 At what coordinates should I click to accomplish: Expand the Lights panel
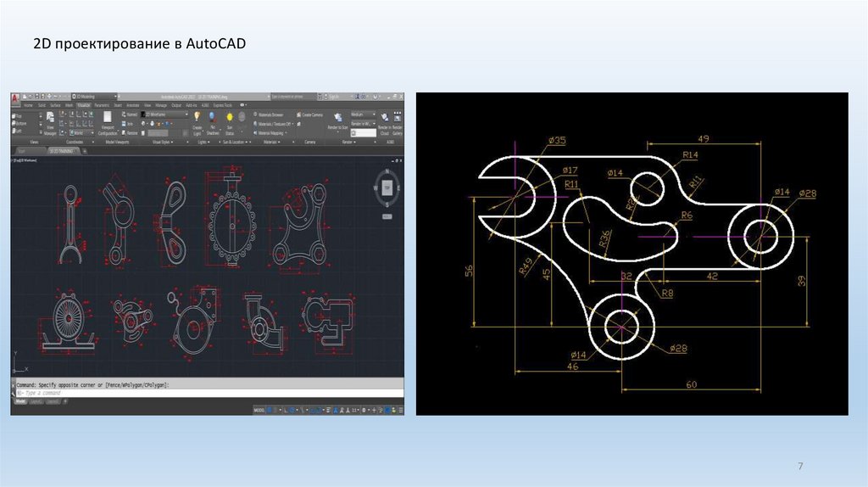click(x=203, y=142)
